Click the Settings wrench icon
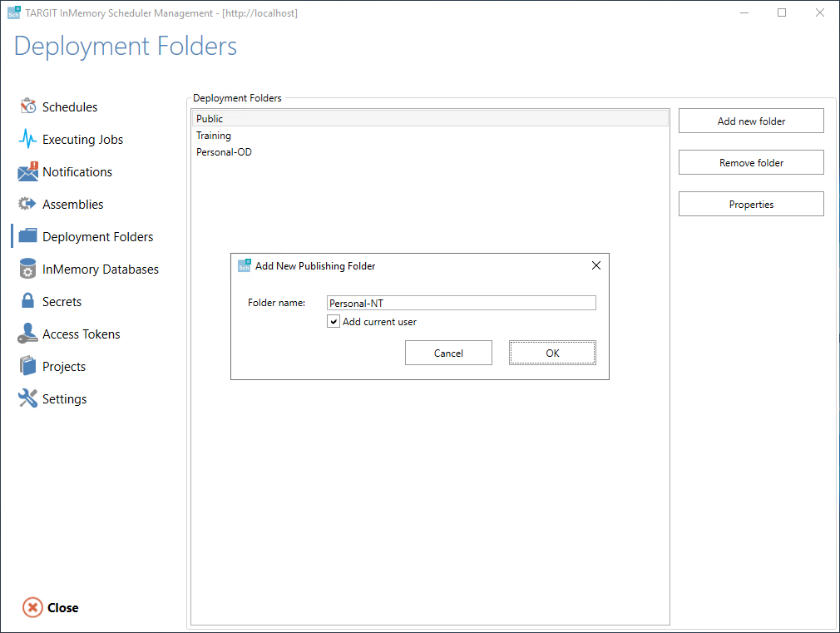The height and width of the screenshot is (633, 840). pos(27,398)
